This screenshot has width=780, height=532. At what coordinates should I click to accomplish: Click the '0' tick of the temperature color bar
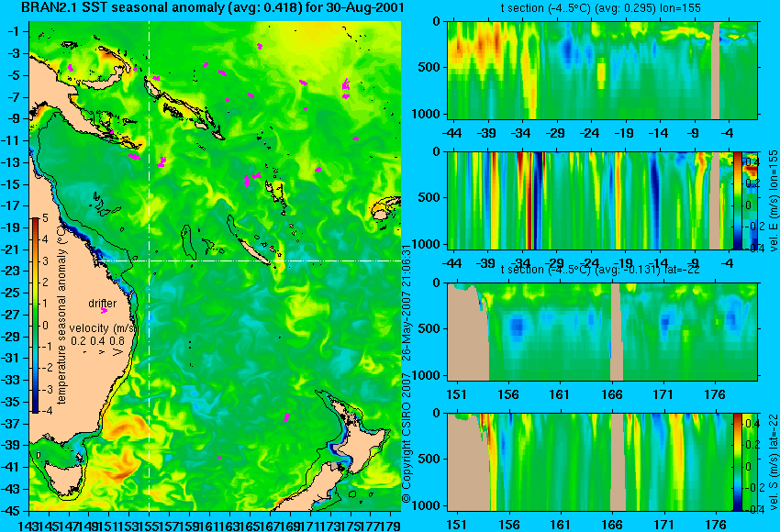(x=45, y=326)
